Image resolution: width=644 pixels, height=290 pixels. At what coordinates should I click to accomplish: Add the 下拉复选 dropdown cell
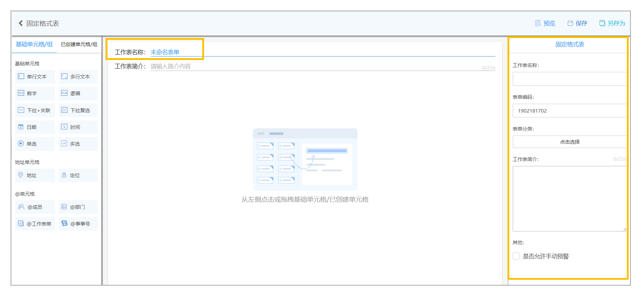(x=78, y=110)
